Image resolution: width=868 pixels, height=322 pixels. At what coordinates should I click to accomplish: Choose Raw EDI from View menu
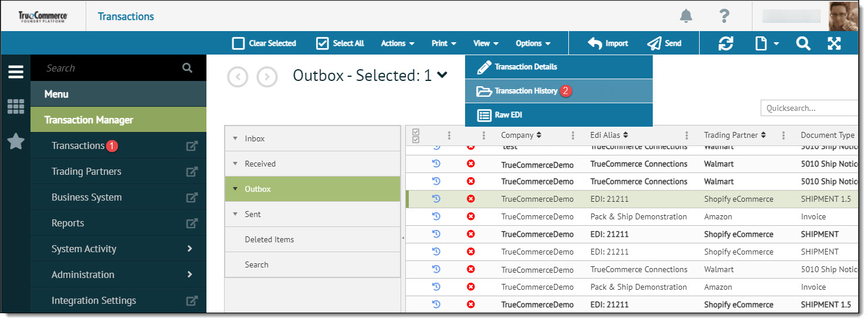coord(508,115)
